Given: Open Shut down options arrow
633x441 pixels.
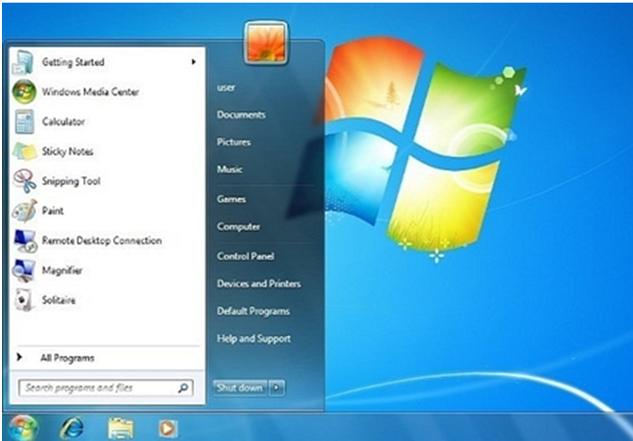Looking at the screenshot, I should pyautogui.click(x=277, y=388).
